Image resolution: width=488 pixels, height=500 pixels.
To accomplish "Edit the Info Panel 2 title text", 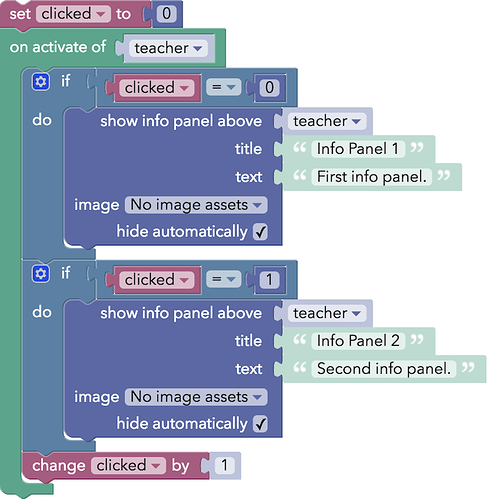I will [358, 341].
